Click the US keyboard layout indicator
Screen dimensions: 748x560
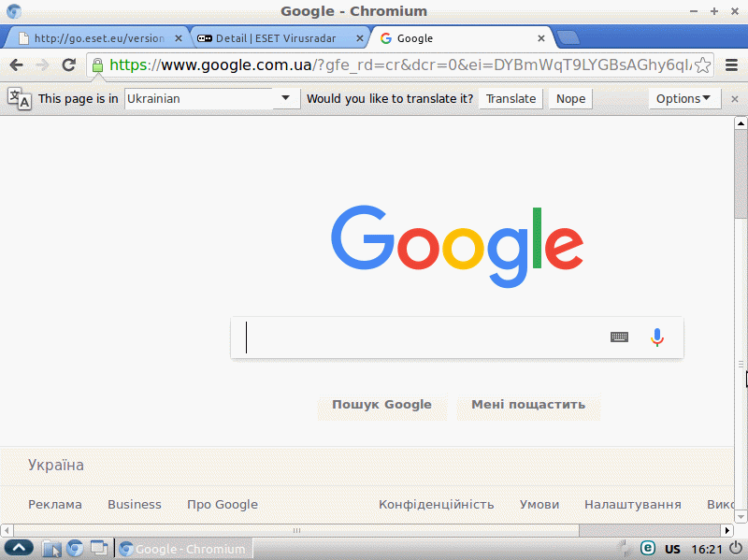(672, 549)
